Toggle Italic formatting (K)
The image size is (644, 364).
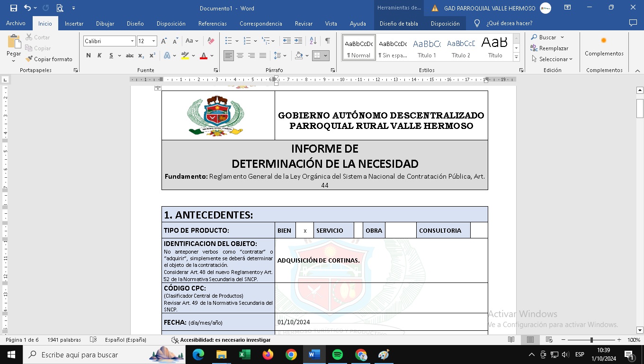click(x=99, y=56)
